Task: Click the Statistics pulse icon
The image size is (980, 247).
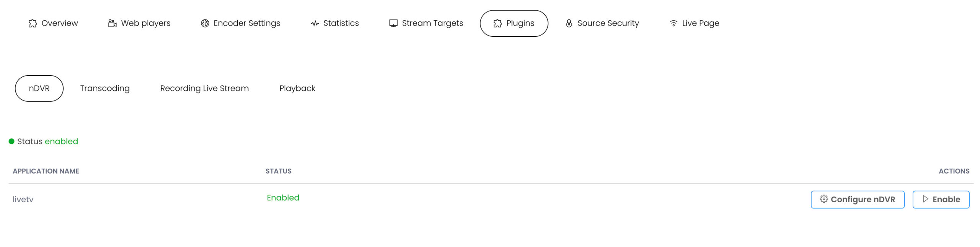Action: (x=315, y=23)
